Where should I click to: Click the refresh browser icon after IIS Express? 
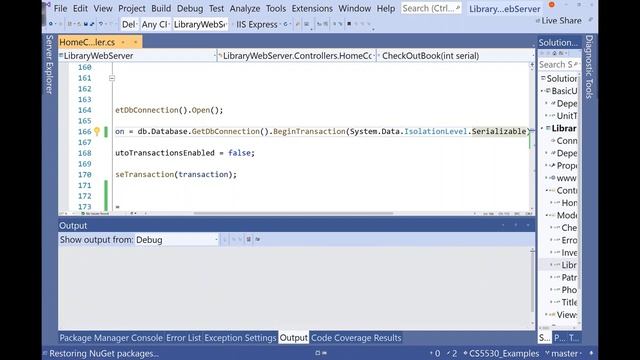click(x=286, y=24)
